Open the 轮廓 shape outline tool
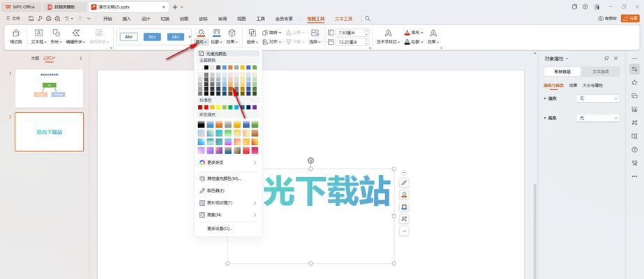 216,36
